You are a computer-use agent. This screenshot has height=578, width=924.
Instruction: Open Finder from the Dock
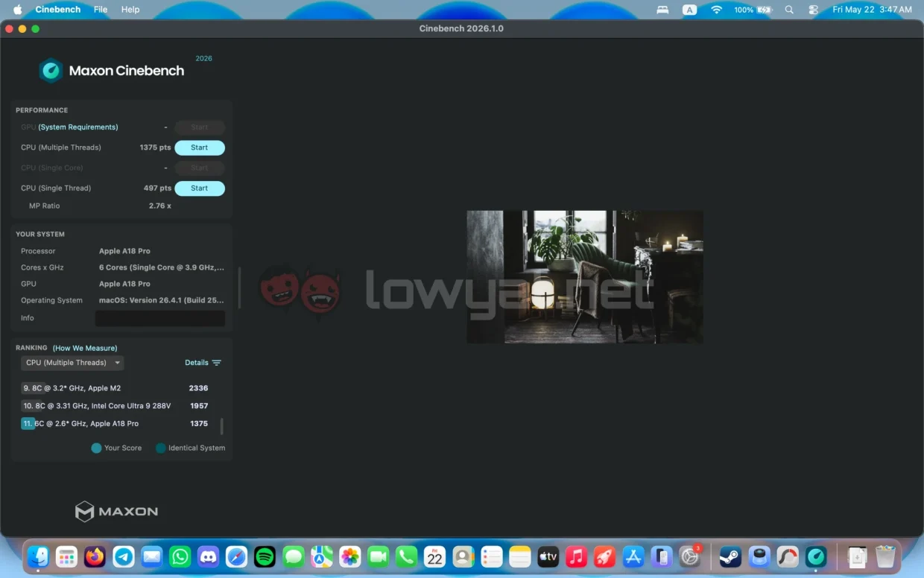(38, 556)
